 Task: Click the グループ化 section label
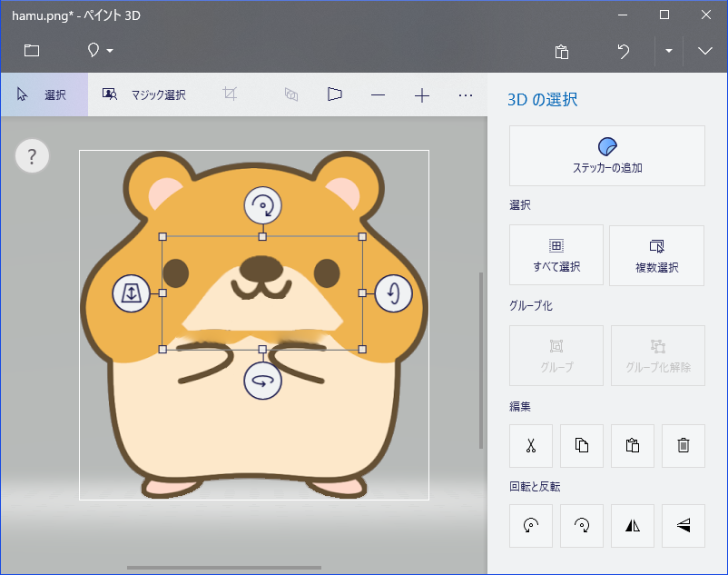pos(531,305)
